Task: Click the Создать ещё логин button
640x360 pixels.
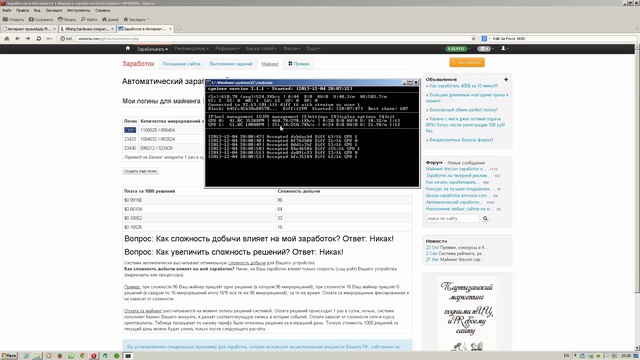Action: click(140, 171)
